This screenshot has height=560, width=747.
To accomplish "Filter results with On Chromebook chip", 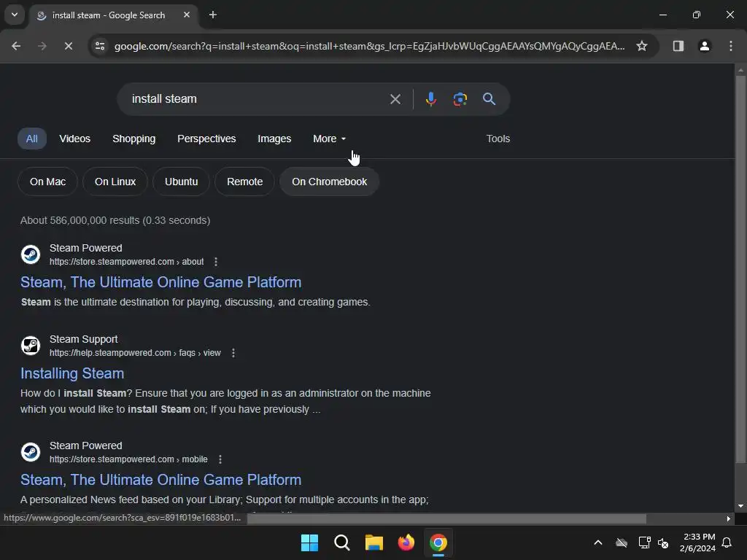I will [x=329, y=182].
